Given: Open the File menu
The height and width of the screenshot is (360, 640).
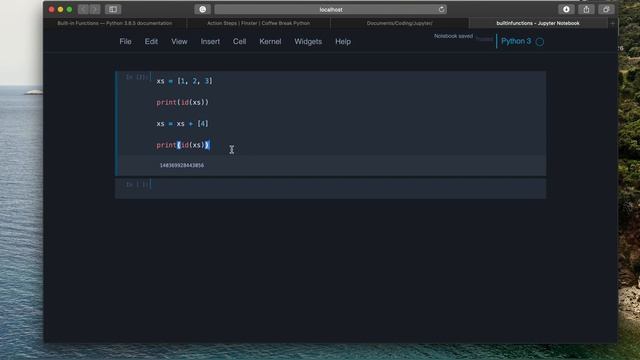Looking at the screenshot, I should click(125, 42).
